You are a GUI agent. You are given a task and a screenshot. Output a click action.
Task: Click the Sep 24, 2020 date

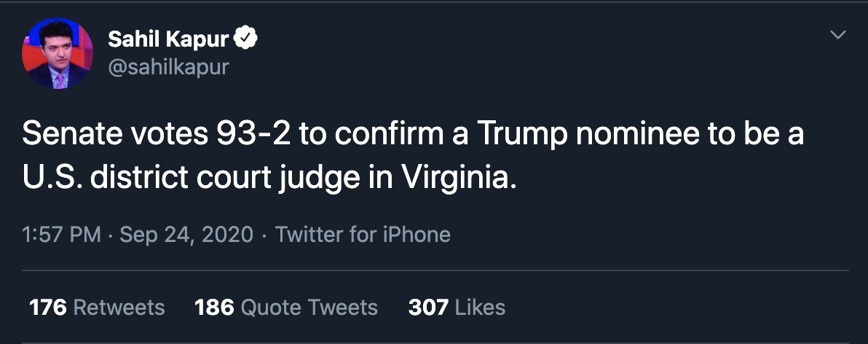coord(186,235)
